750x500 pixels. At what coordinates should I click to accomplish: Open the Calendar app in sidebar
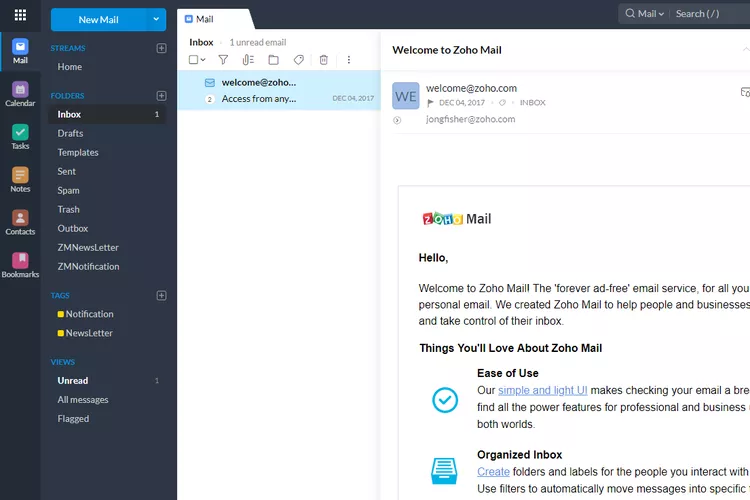[20, 94]
